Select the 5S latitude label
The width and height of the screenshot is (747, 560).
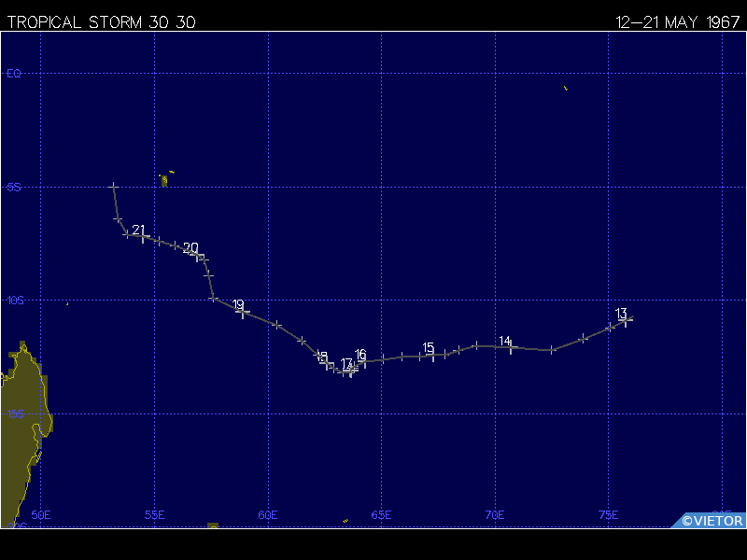(x=14, y=188)
